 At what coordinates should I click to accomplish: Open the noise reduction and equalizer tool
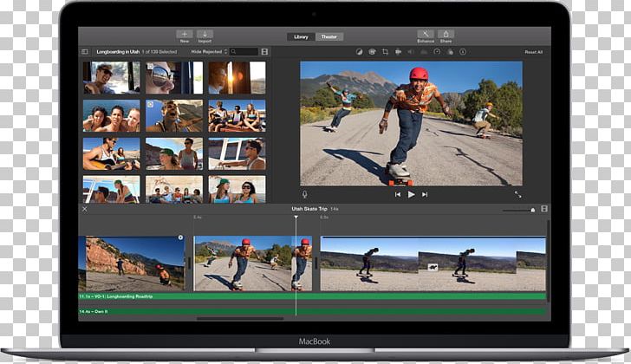(424, 52)
